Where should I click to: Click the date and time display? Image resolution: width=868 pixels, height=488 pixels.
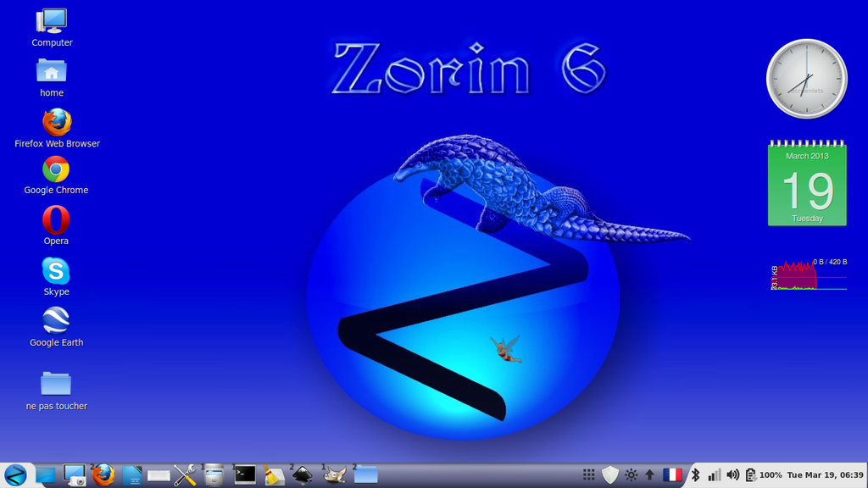click(x=825, y=475)
